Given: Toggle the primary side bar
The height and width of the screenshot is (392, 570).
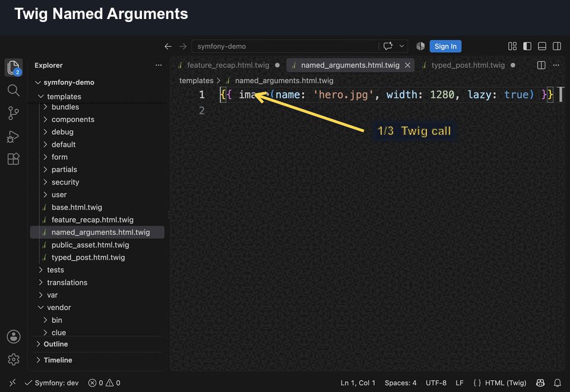Looking at the screenshot, I should tap(527, 46).
